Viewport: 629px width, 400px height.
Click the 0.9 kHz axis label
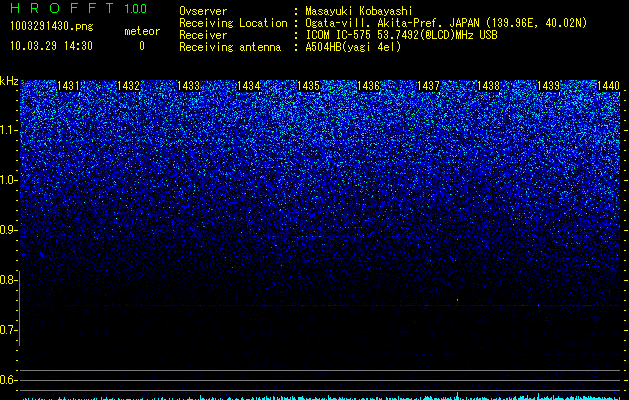click(8, 230)
